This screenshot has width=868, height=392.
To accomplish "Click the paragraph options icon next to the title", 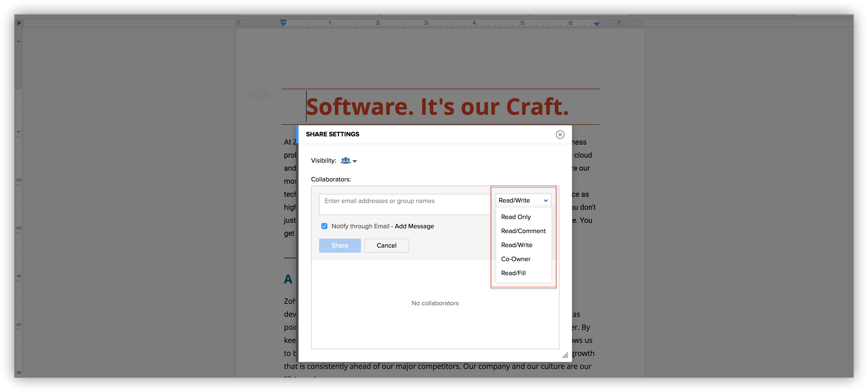I will pyautogui.click(x=265, y=95).
